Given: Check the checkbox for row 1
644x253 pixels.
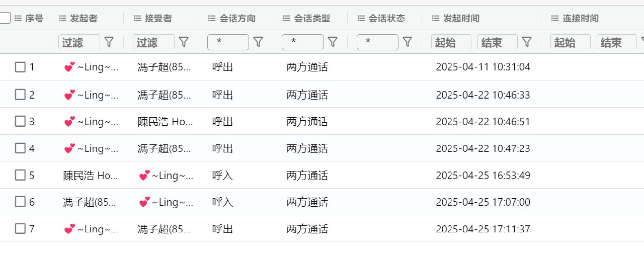Looking at the screenshot, I should pyautogui.click(x=20, y=67).
